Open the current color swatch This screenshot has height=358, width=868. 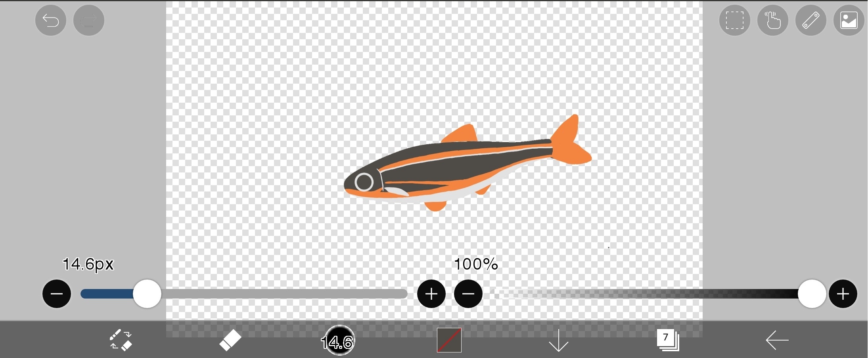coord(449,340)
